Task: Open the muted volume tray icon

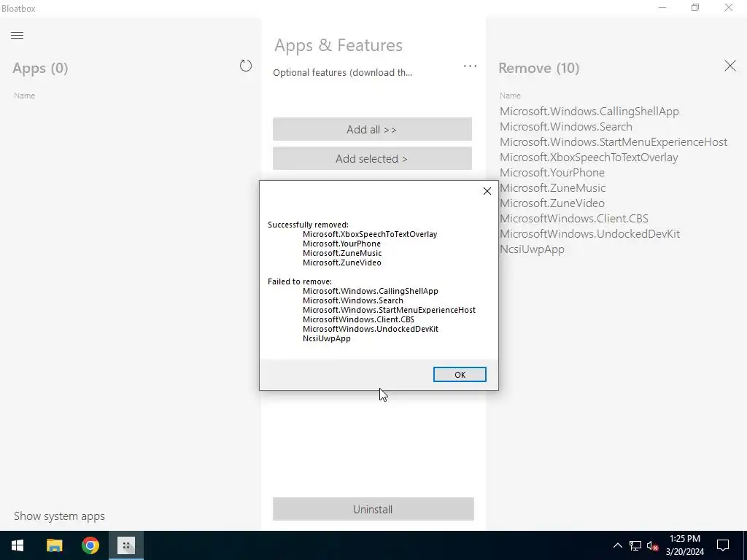Action: tap(653, 545)
